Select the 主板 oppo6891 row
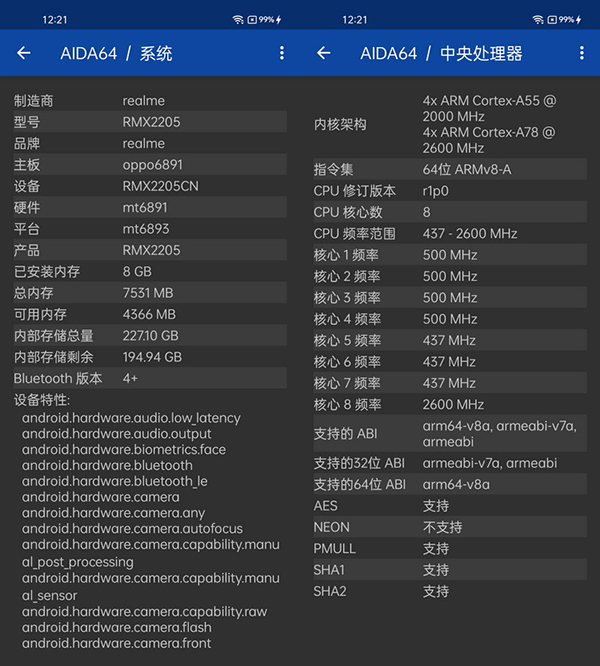 (150, 164)
